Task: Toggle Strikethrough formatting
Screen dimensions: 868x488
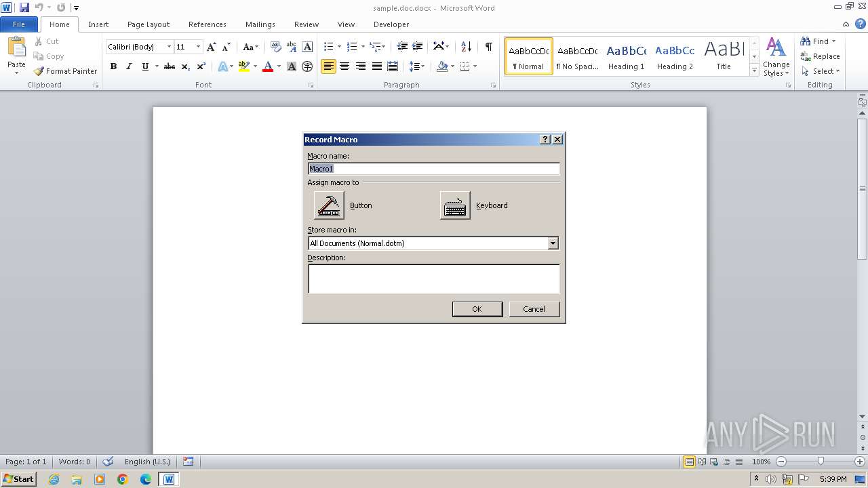Action: point(170,66)
